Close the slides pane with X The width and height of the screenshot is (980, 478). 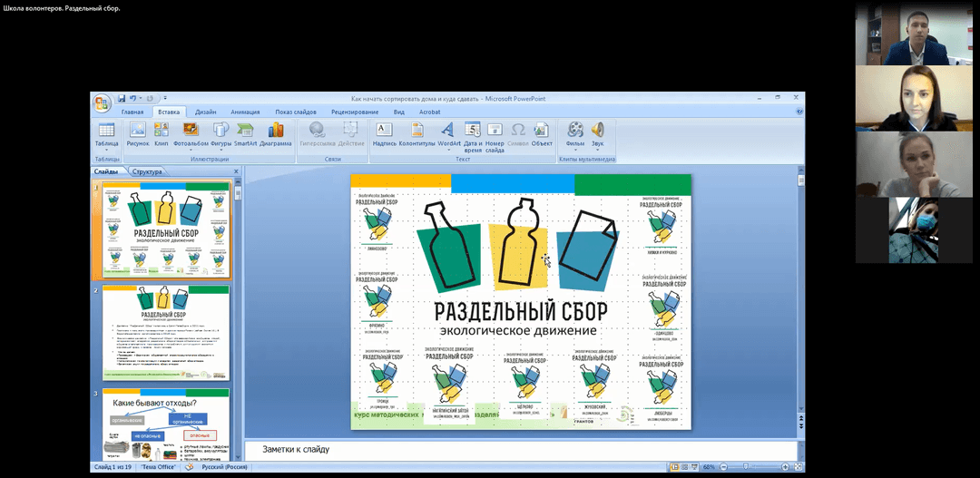[x=236, y=171]
